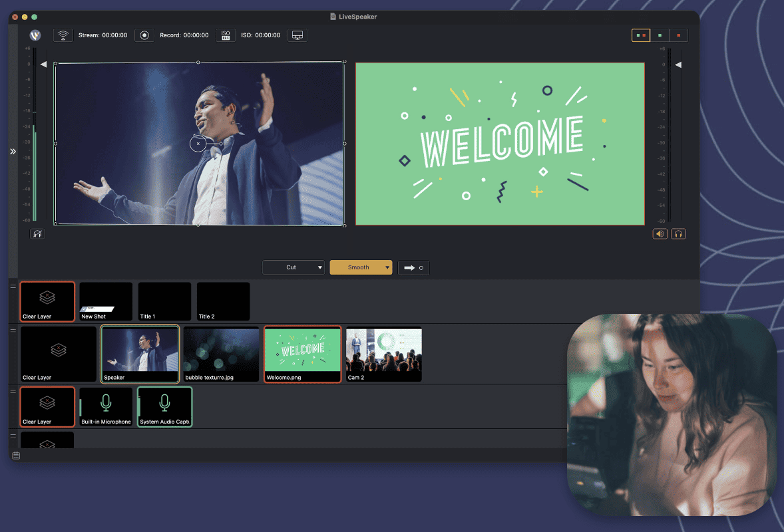Open the shot list icon in the bottom-left corner
The width and height of the screenshot is (784, 532).
click(x=16, y=456)
